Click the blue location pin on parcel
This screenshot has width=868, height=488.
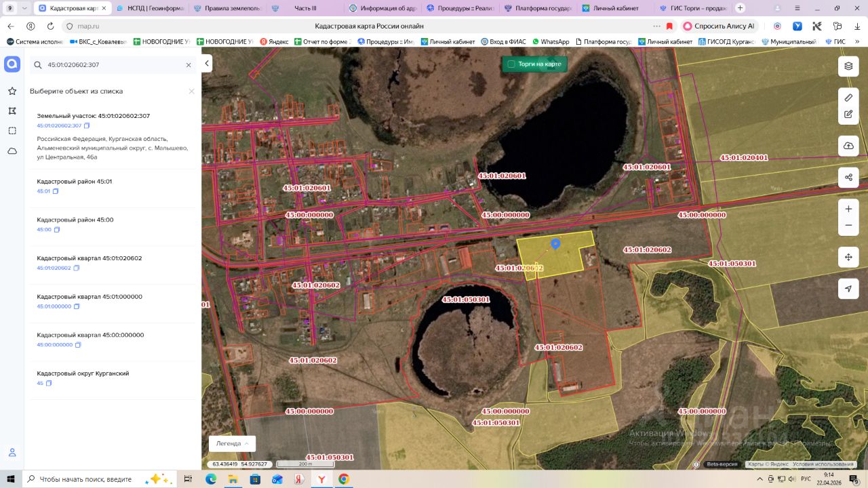pyautogui.click(x=555, y=244)
